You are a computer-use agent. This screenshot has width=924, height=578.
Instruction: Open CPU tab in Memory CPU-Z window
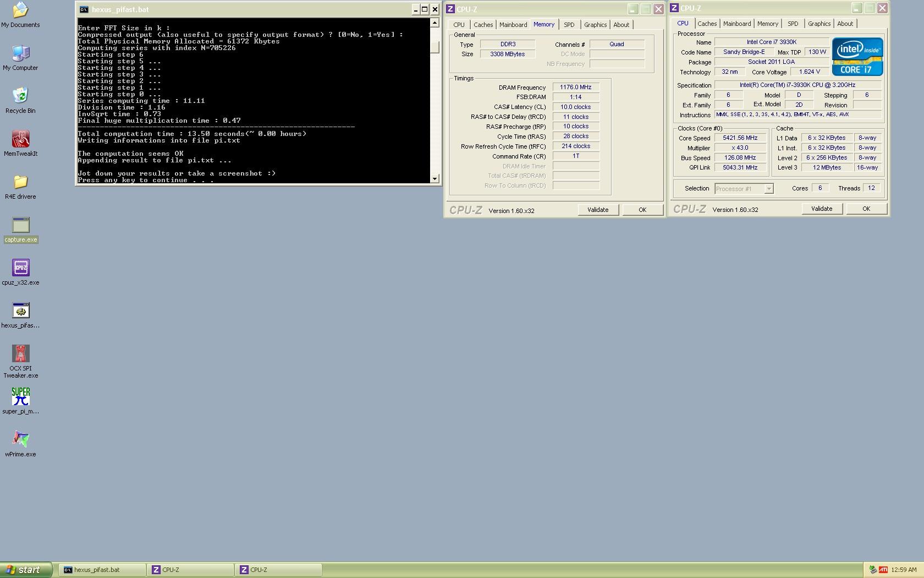459,25
